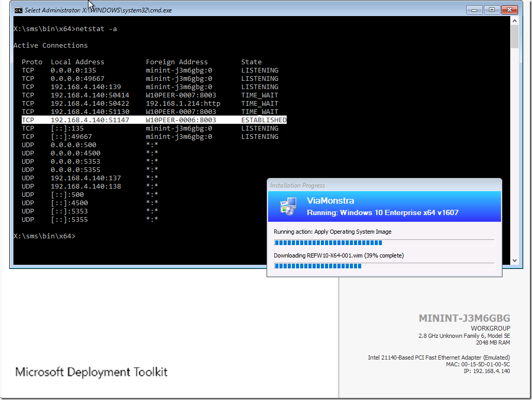The image size is (532, 400).
Task: Click the first TIME_WAIT state, port 50414 row
Action: (260, 95)
